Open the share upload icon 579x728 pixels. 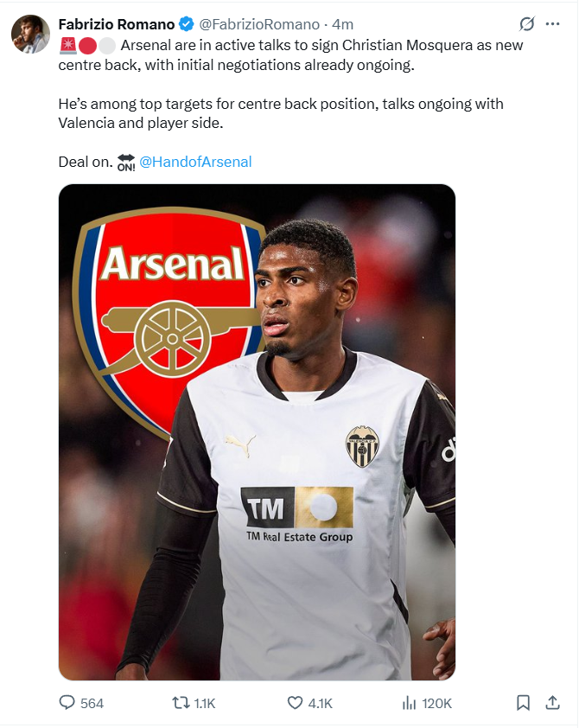[x=552, y=702]
